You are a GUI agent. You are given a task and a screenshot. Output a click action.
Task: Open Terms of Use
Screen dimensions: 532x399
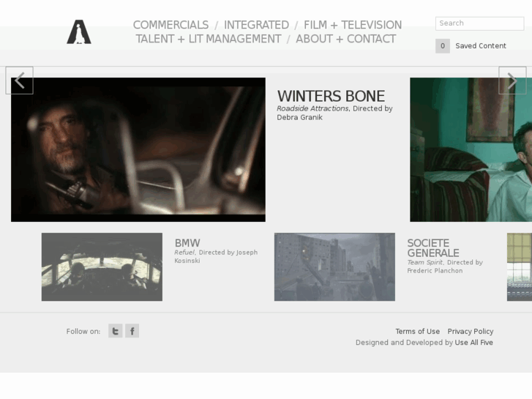417,331
